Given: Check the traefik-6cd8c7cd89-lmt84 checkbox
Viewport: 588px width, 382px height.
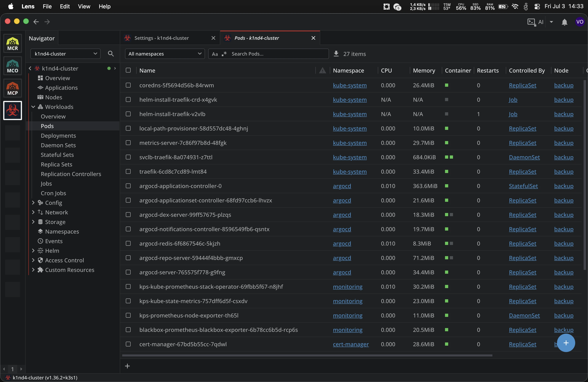Looking at the screenshot, I should pos(128,171).
